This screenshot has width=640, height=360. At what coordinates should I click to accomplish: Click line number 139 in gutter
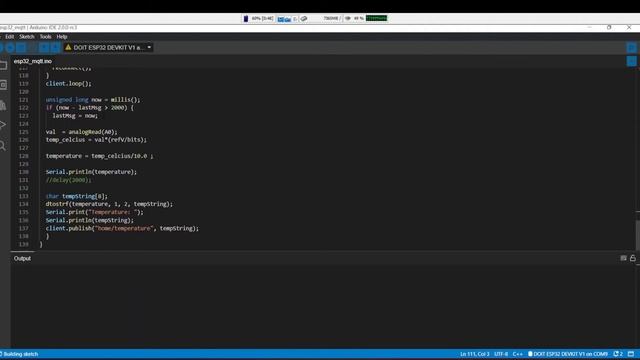tap(24, 244)
